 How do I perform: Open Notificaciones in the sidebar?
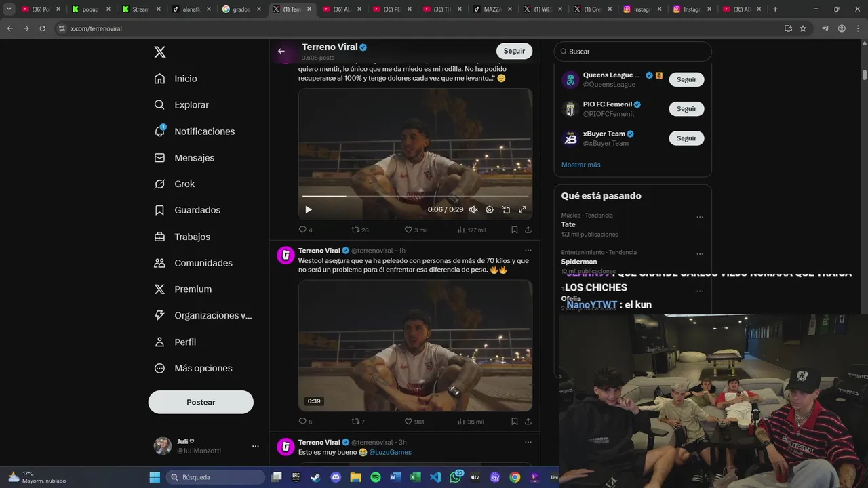[x=194, y=131]
